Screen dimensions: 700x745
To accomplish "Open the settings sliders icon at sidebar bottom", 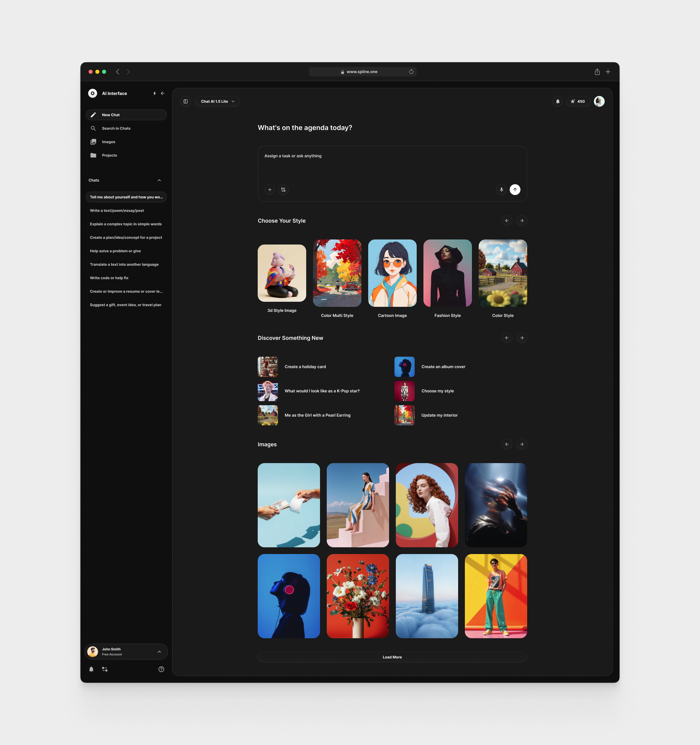I will point(105,669).
